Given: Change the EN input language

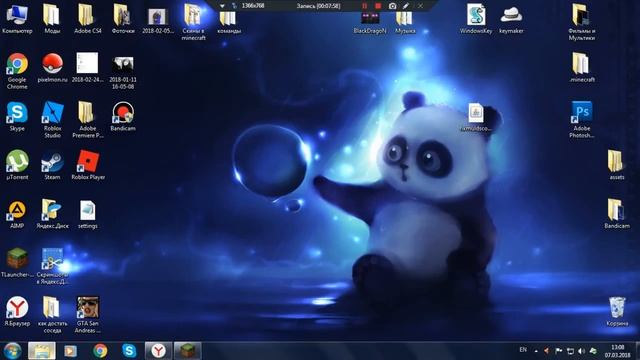Looking at the screenshot, I should coord(523,350).
